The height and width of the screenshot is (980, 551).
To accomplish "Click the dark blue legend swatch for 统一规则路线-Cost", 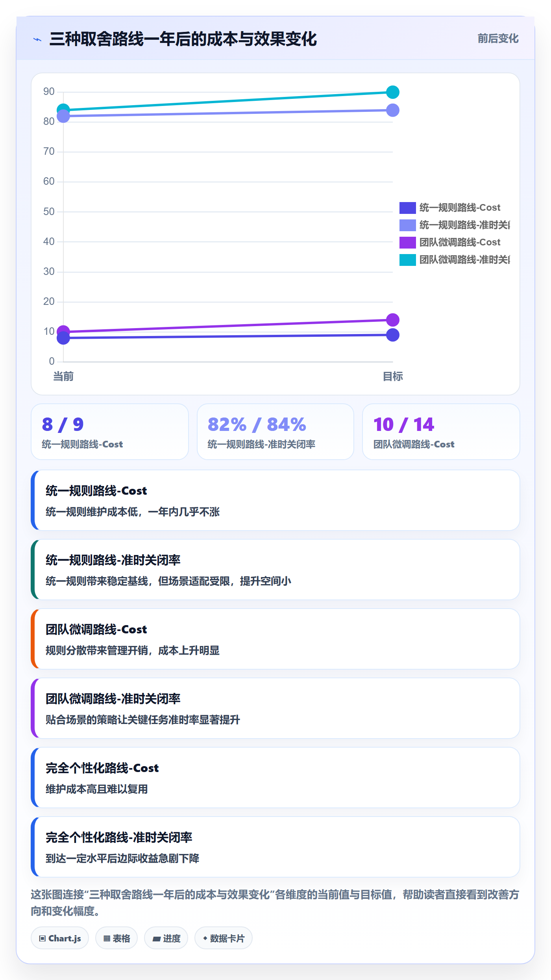I will click(x=407, y=208).
